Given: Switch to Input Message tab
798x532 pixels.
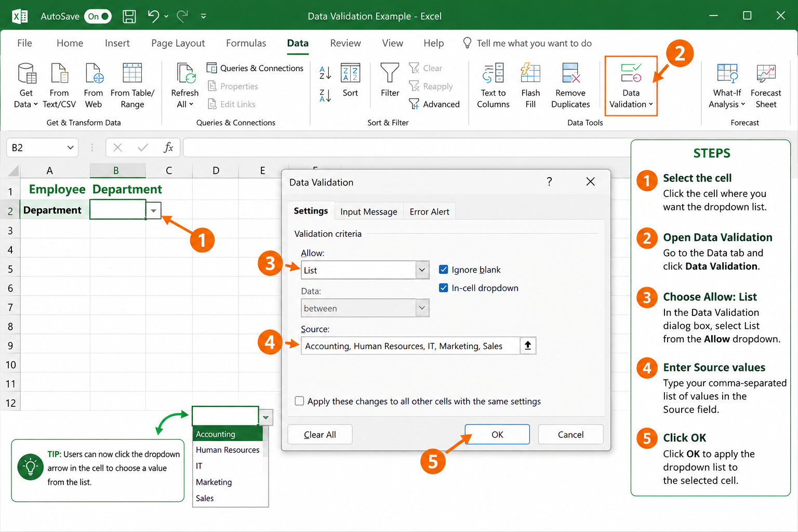Looking at the screenshot, I should coord(369,211).
